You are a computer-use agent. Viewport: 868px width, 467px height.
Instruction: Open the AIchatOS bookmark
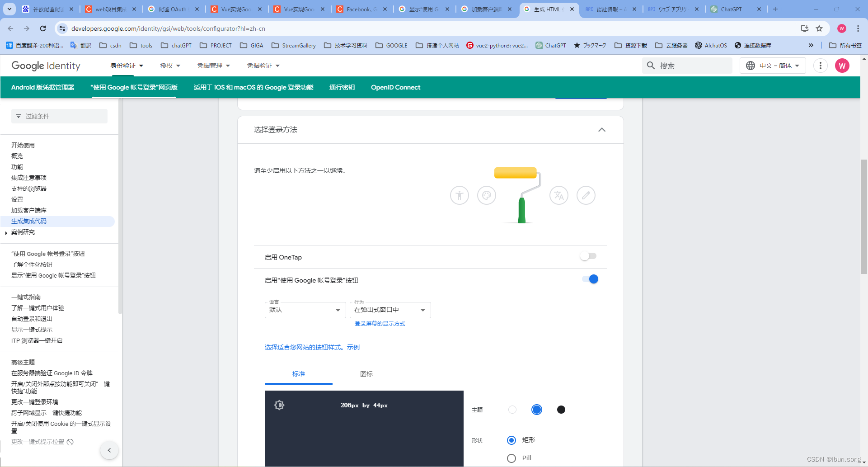[x=711, y=45]
